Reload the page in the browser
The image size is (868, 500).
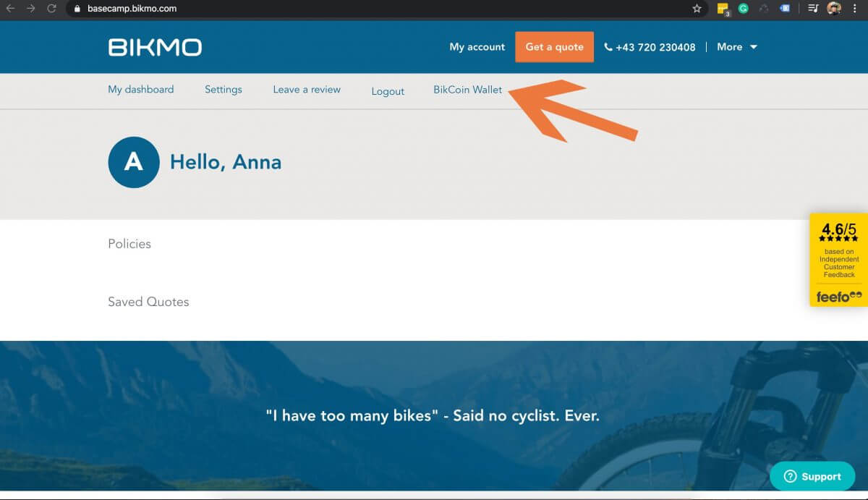[x=51, y=9]
